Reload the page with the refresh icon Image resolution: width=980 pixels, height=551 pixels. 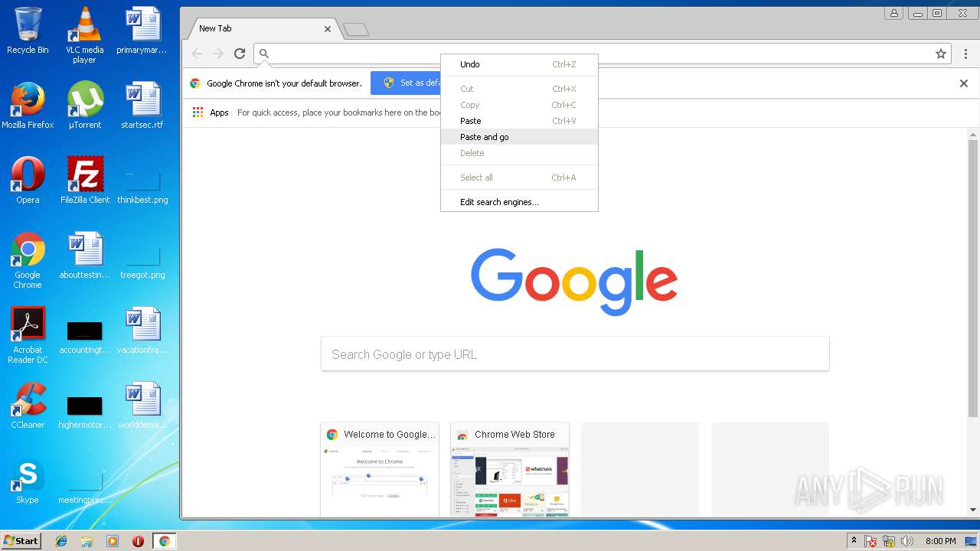coord(240,54)
